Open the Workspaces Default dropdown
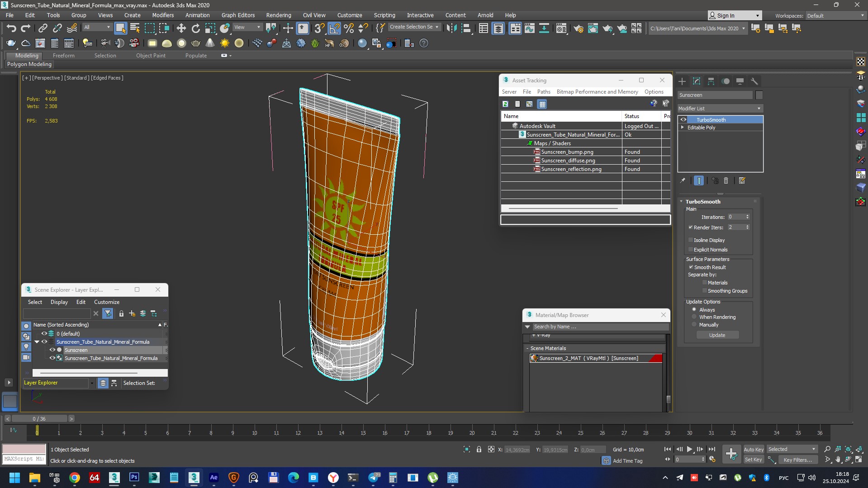This screenshot has height=488, width=868. (836, 16)
